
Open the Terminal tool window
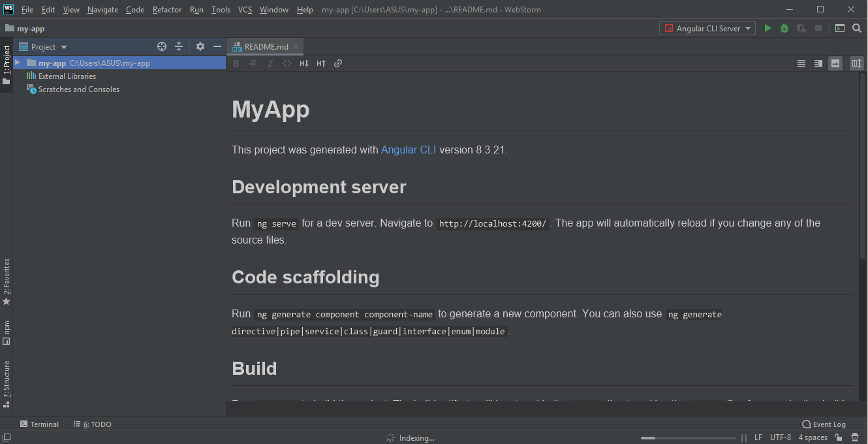pos(40,424)
